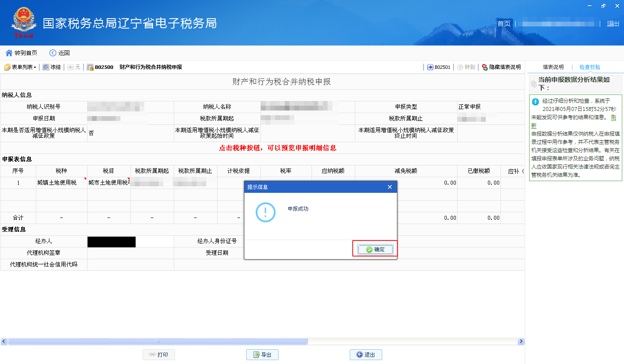Viewport: 624px width, 364px height.
Task: Click the 城镇土地使用税 tax type cell
Action: (x=62, y=183)
